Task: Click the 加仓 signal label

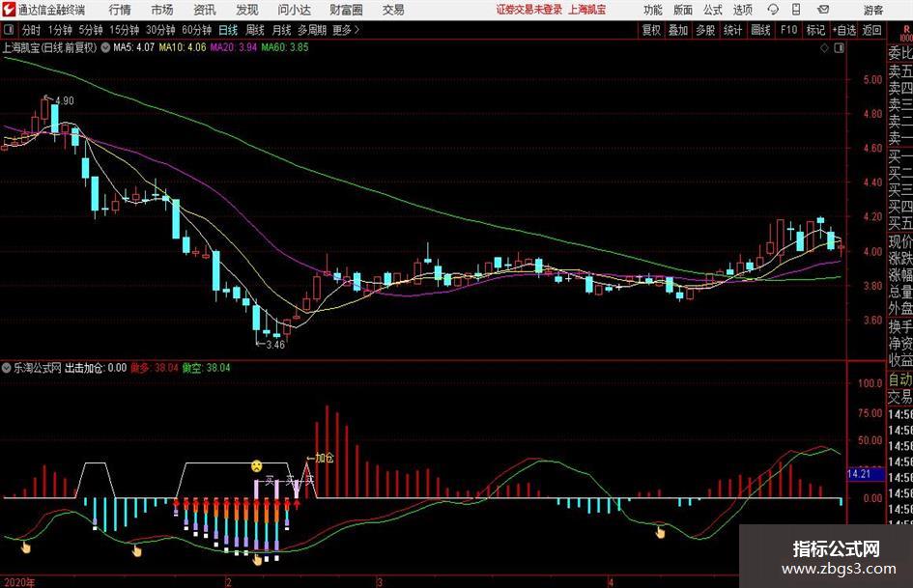Action: point(324,459)
